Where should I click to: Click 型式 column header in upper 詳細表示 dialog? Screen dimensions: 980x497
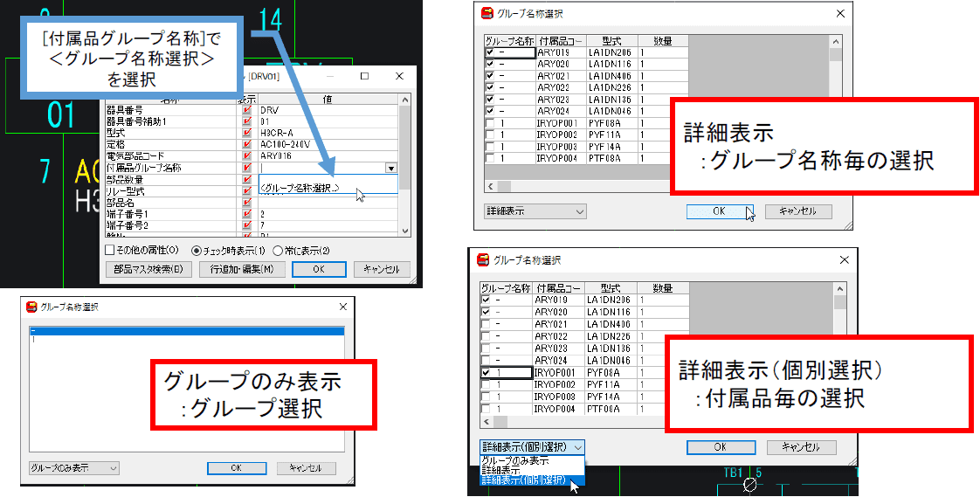(x=612, y=41)
